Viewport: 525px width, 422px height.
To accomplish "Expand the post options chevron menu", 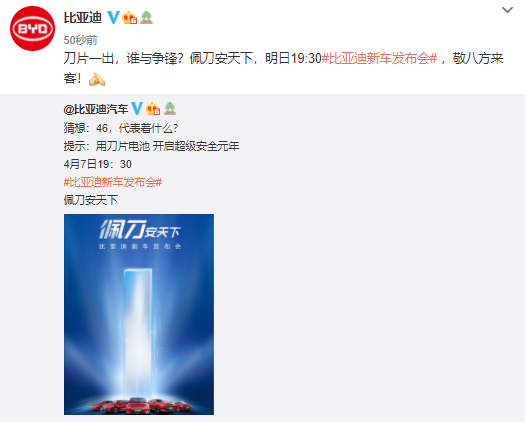I will tap(508, 10).
